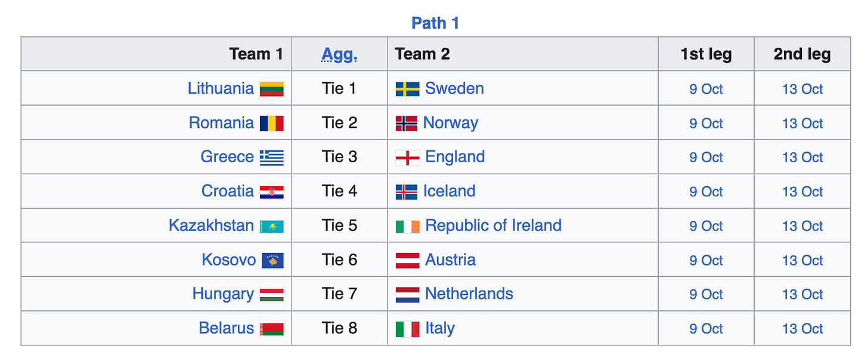
Task: Open the Croatia team link
Action: pos(228,191)
